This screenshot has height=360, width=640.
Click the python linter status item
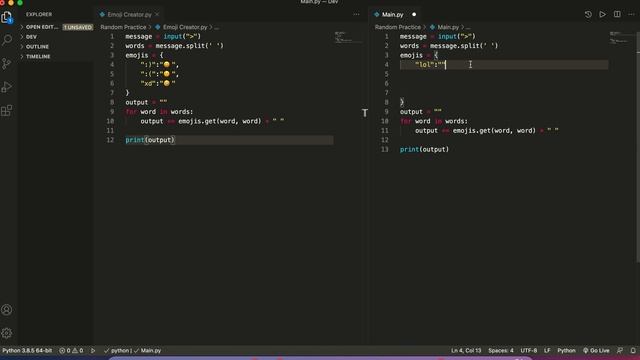118,351
